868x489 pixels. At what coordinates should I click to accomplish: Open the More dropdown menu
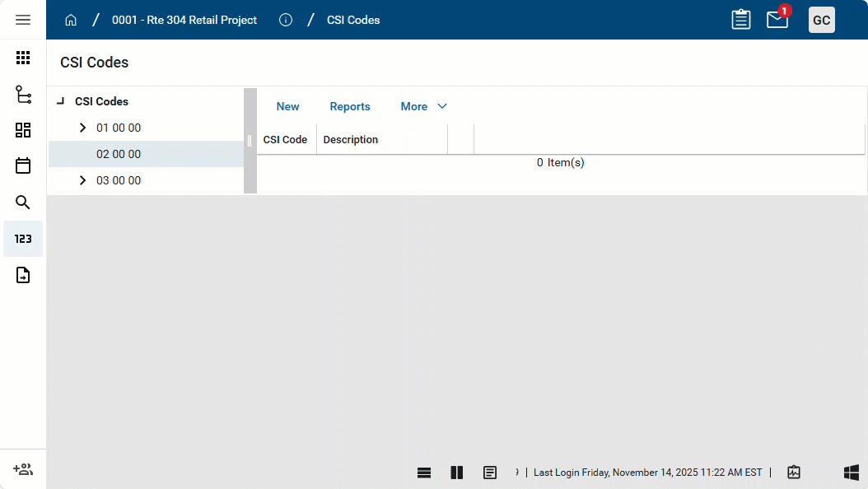coord(423,106)
